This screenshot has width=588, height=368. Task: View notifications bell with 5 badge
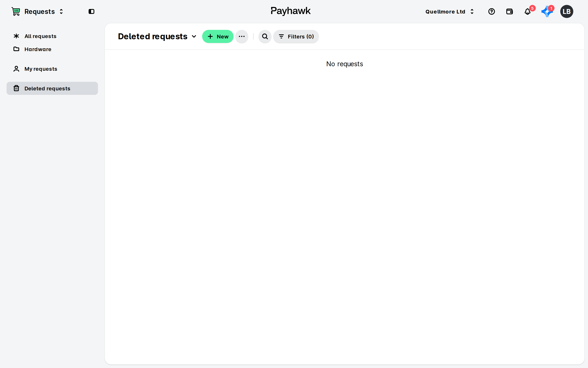(528, 11)
